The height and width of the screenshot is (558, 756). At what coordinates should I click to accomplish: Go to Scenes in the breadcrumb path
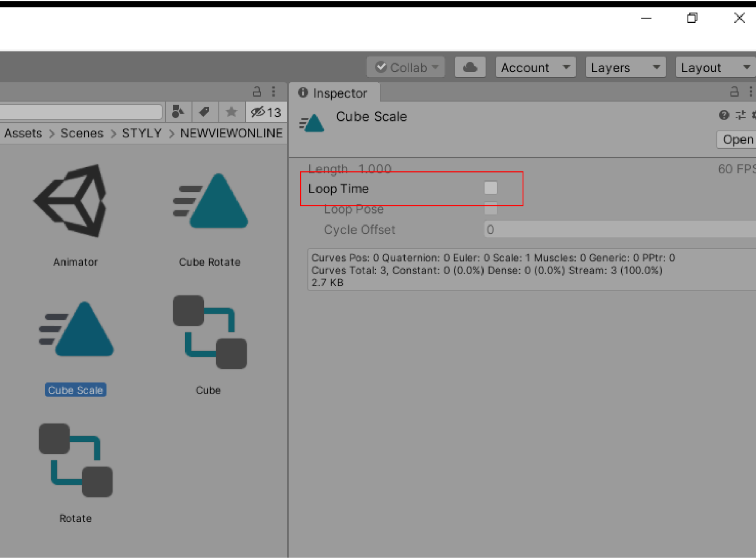tap(82, 133)
